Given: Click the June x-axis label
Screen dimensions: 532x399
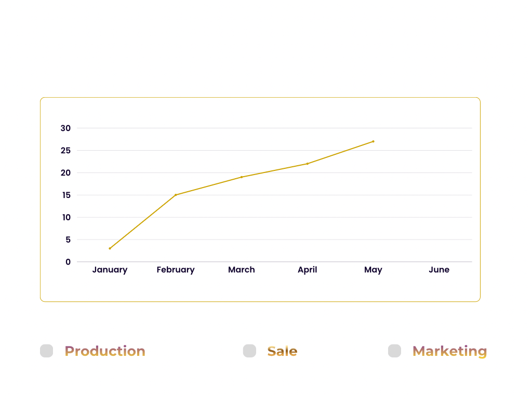Looking at the screenshot, I should pos(439,270).
